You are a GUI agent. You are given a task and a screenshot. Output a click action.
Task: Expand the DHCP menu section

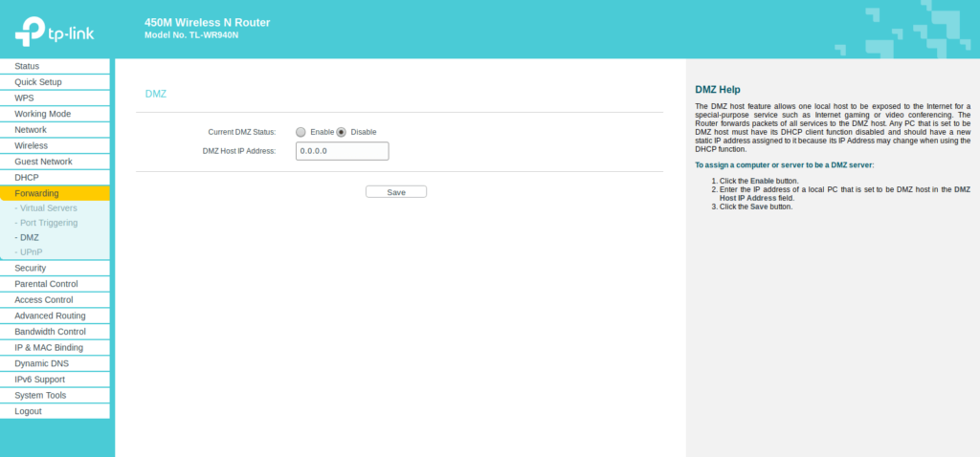click(27, 178)
